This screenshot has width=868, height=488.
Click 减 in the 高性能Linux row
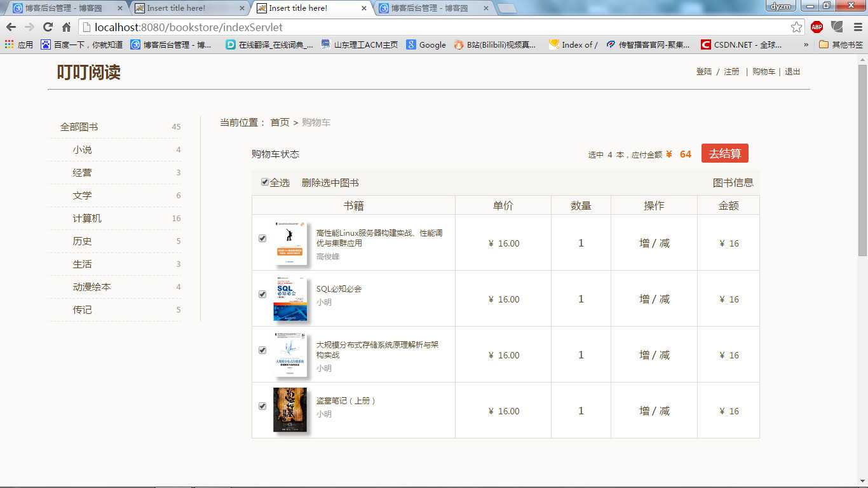click(664, 243)
